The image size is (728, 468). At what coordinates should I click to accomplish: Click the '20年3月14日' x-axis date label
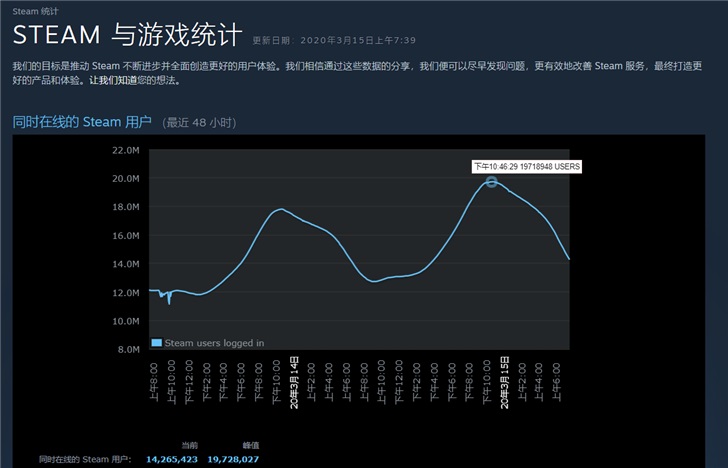click(294, 383)
